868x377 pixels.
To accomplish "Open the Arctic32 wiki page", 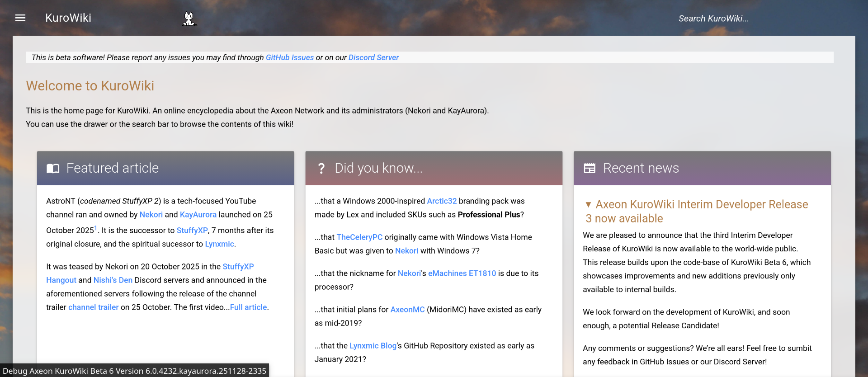I will [442, 201].
